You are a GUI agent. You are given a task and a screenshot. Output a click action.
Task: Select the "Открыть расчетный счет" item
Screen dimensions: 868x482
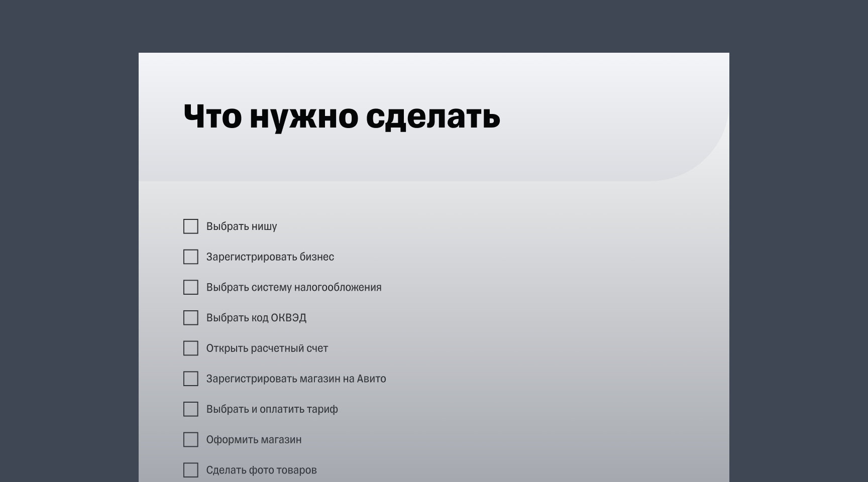(x=267, y=348)
